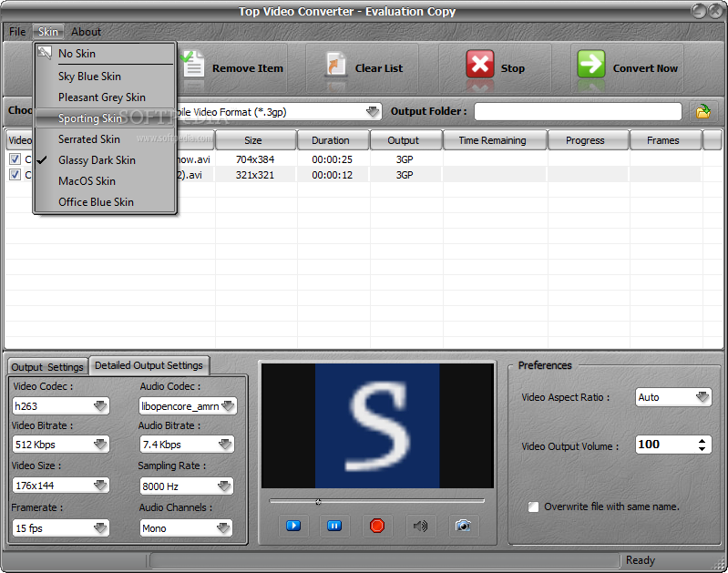This screenshot has height=573, width=728.
Task: Click the red Stop X icon
Action: click(479, 64)
